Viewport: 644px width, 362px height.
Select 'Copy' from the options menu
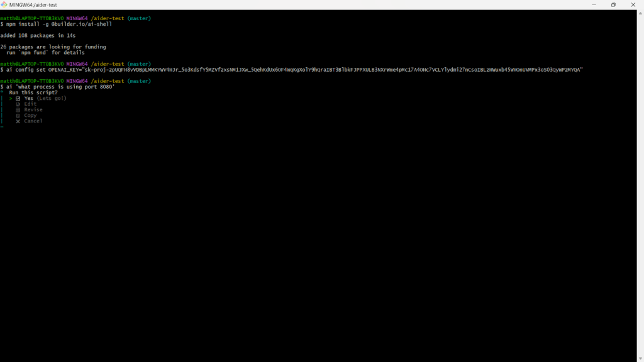click(30, 115)
